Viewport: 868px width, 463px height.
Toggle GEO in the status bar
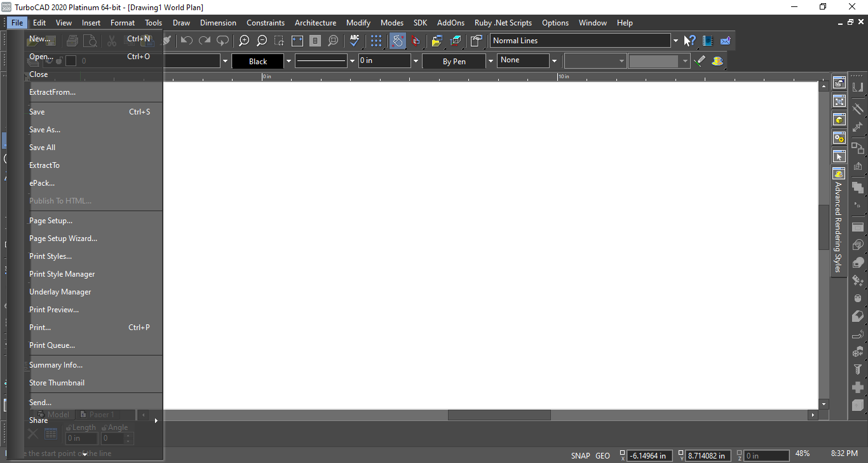point(602,455)
